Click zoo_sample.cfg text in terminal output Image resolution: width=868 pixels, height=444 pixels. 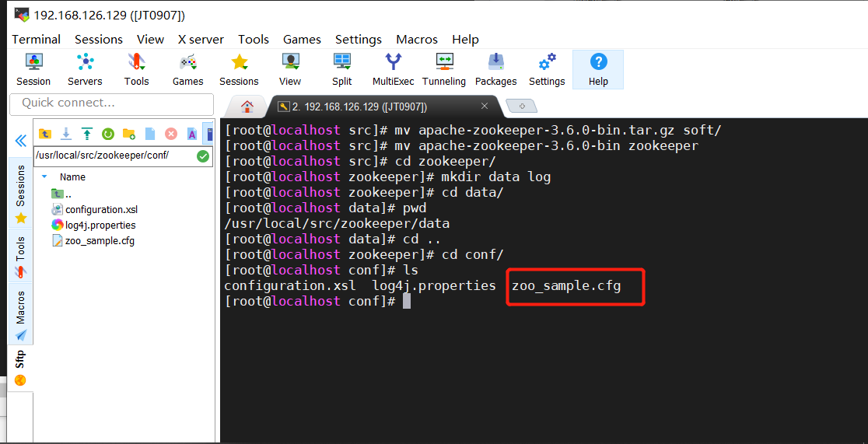[x=566, y=286]
